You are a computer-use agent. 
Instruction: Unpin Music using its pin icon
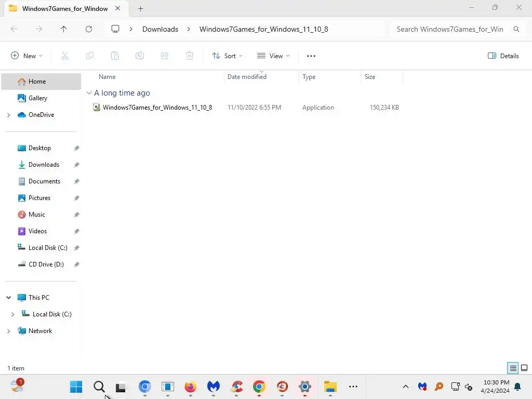coord(77,215)
